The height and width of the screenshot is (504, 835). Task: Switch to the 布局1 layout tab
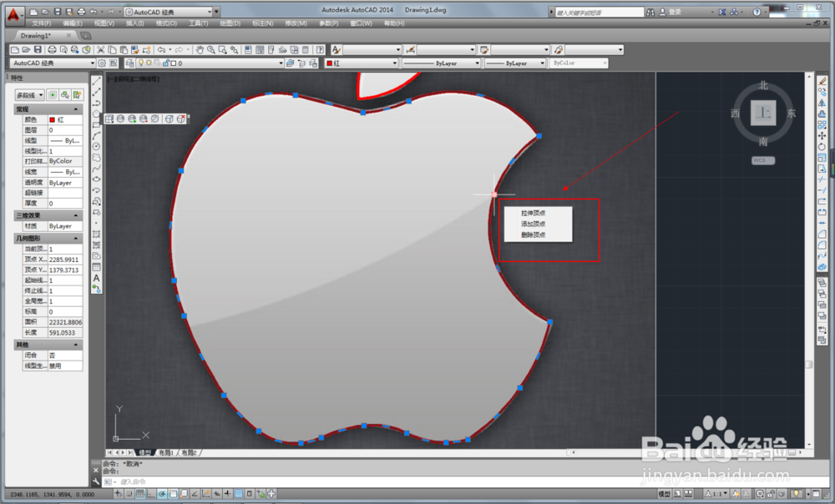click(165, 452)
